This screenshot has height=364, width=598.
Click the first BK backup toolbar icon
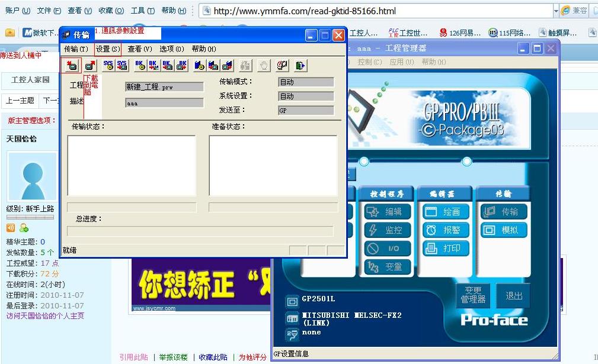pyautogui.click(x=140, y=65)
